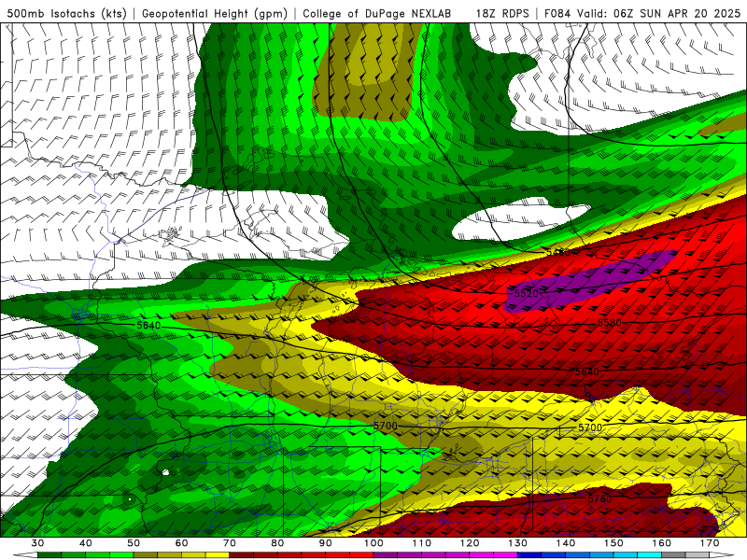Click the '500mb Isotachs (kts)' title text
The height and width of the screenshot is (560, 747).
tap(66, 13)
